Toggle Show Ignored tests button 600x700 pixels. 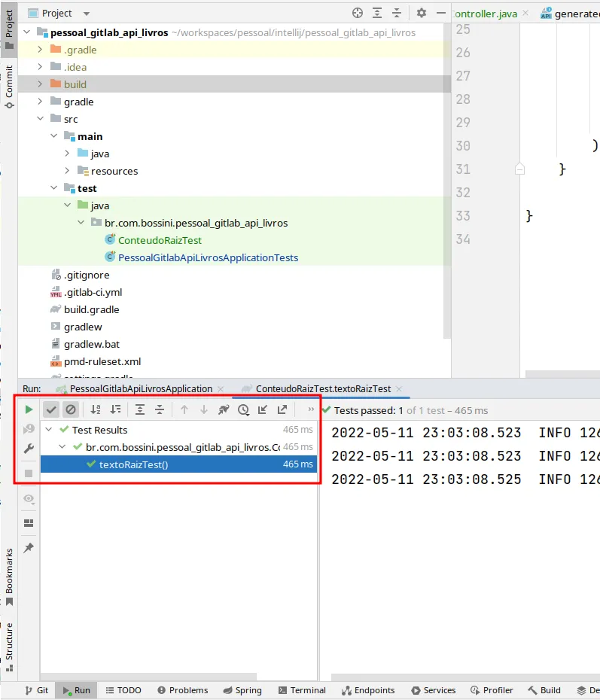71,409
